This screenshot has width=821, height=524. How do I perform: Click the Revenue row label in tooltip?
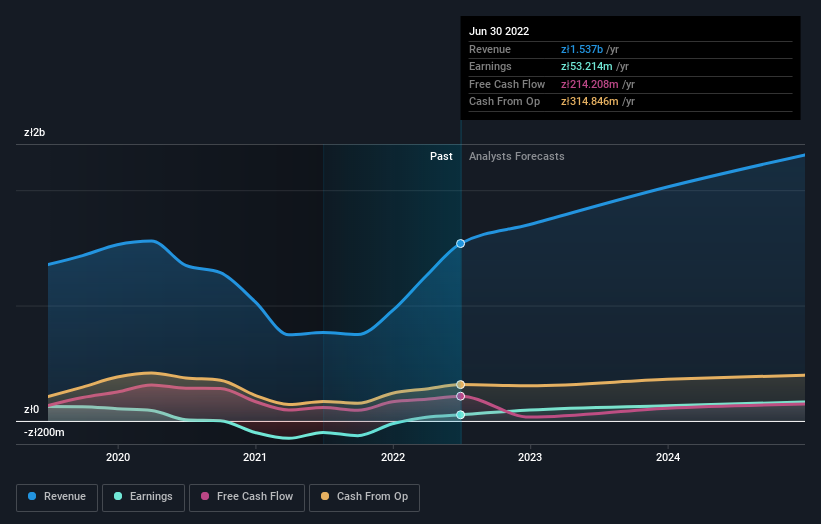(490, 49)
